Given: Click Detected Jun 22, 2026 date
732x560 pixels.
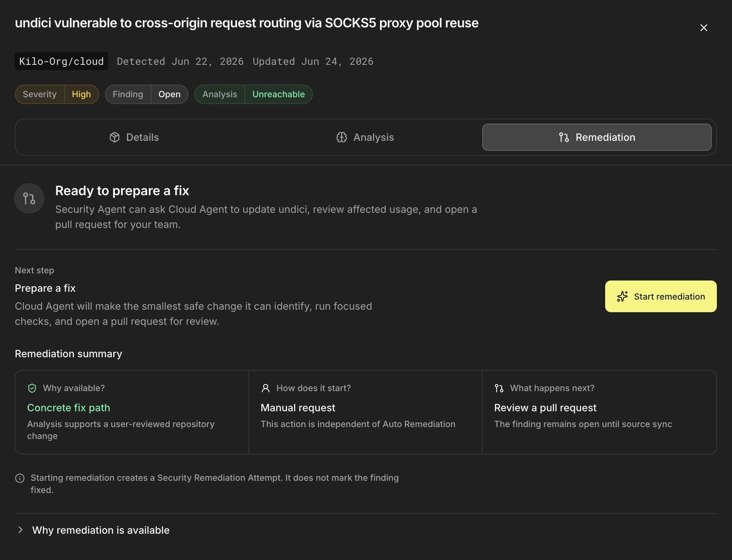Looking at the screenshot, I should (180, 61).
